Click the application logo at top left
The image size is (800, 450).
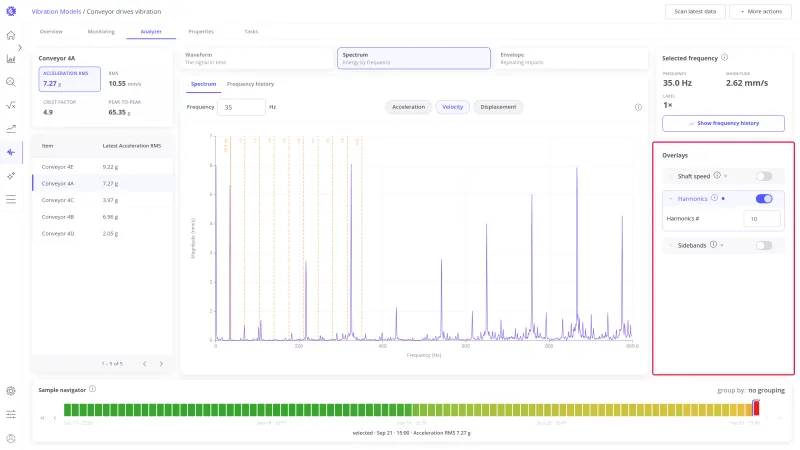coord(11,11)
